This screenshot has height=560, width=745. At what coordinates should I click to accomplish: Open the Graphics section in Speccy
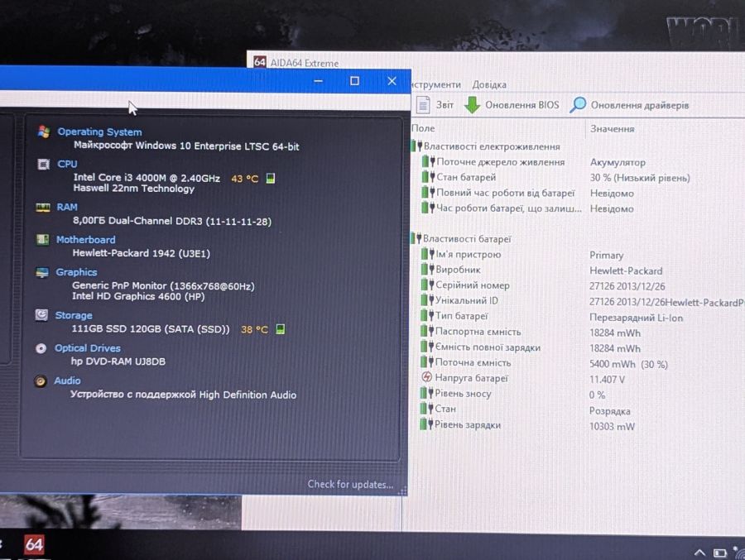76,272
